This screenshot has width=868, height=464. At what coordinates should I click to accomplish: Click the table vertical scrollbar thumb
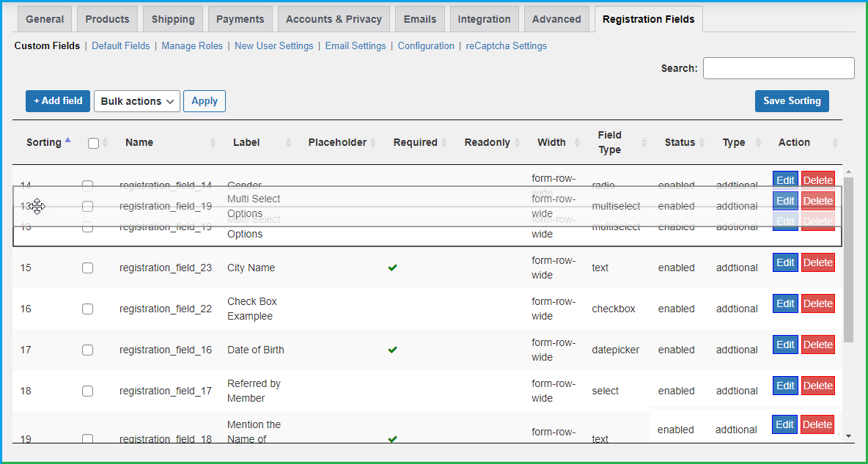tap(848, 260)
